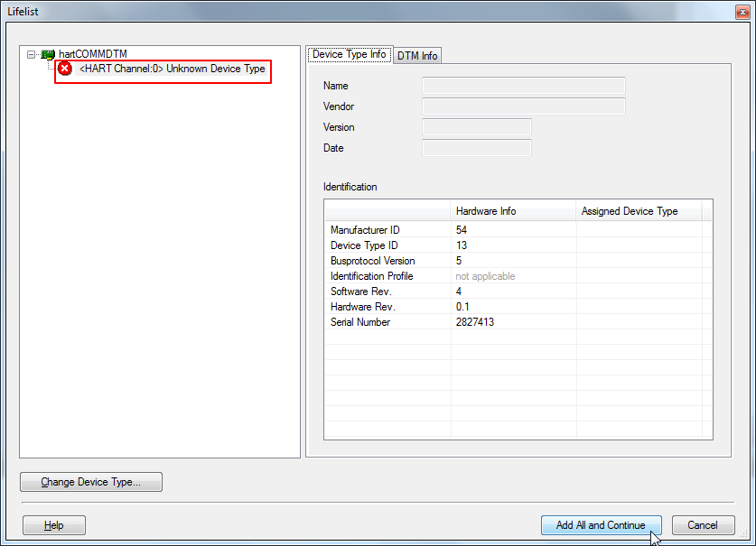
Task: Select the Manufacturer ID row label
Action: click(365, 230)
